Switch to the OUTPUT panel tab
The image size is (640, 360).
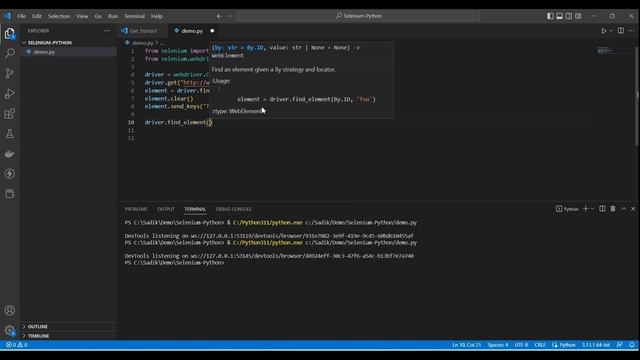[166, 209]
